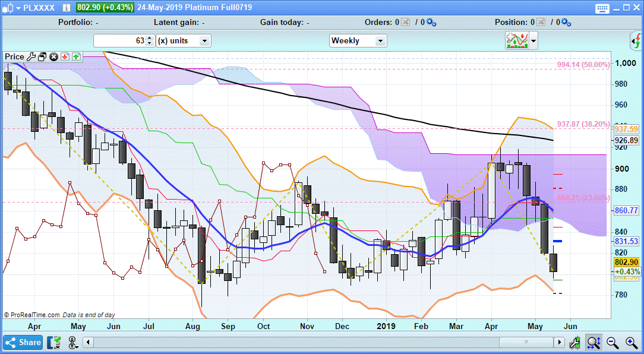Open the Weekly timeframe dropdown
This screenshot has height=354, width=644.
(x=358, y=40)
